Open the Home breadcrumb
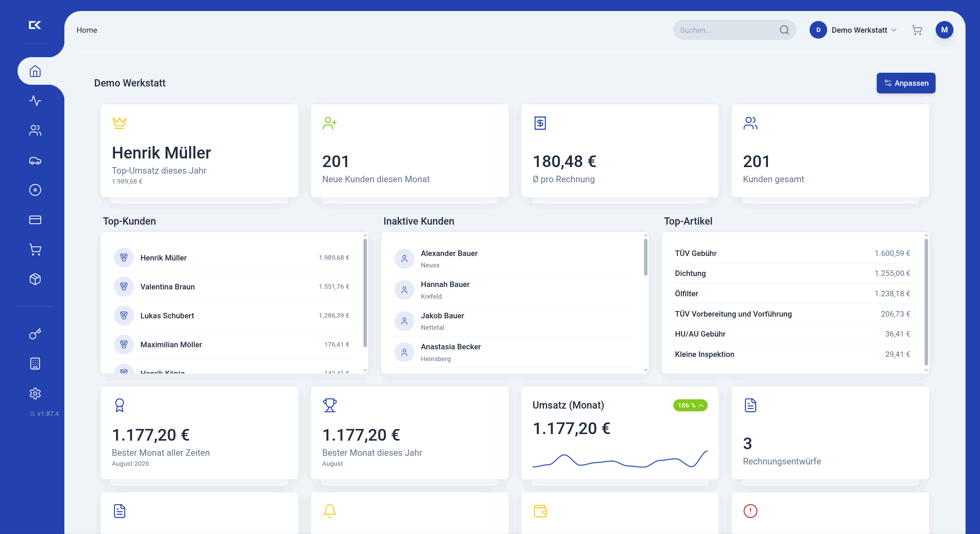The image size is (980, 534). click(x=87, y=30)
